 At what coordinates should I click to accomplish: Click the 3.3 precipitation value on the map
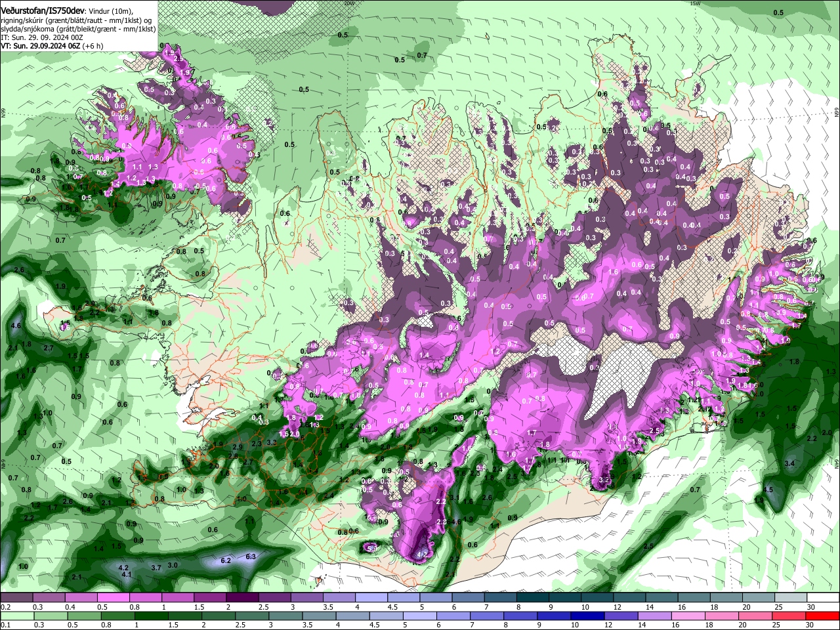(270, 442)
